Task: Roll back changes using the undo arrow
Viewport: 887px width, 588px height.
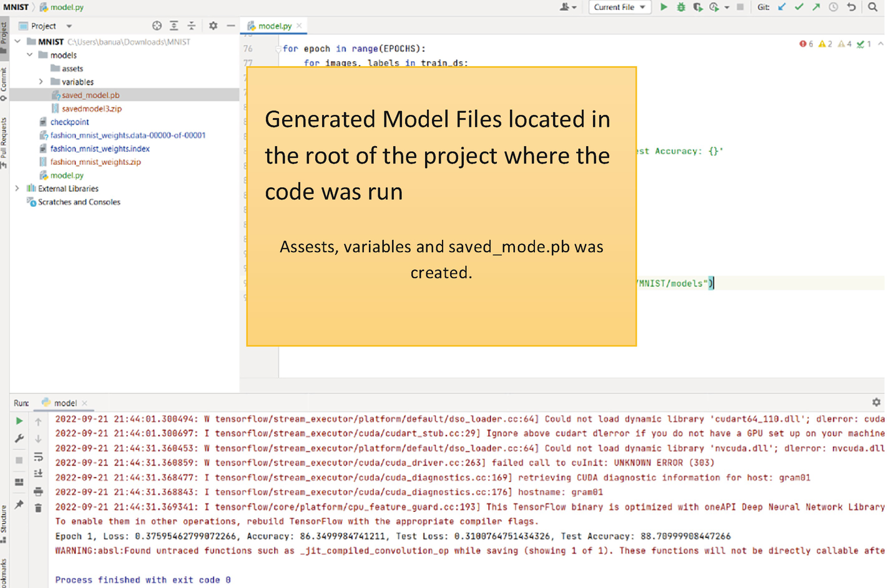Action: click(x=851, y=7)
